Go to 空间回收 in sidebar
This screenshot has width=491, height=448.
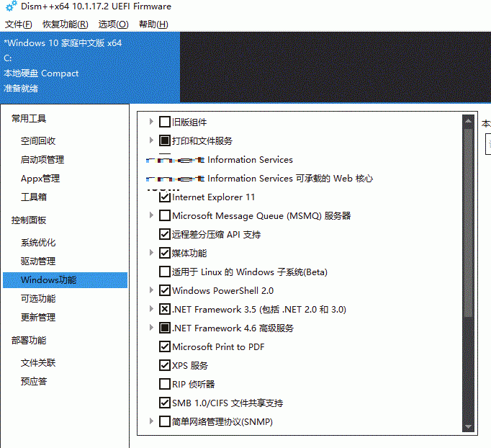point(38,141)
